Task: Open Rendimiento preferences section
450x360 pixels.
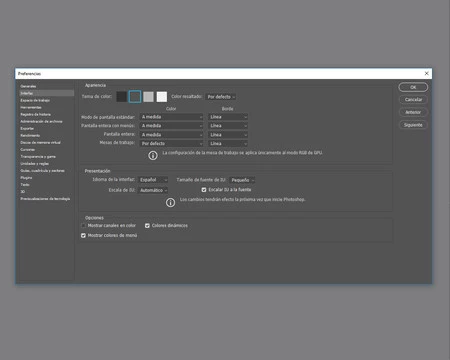Action: pos(30,135)
